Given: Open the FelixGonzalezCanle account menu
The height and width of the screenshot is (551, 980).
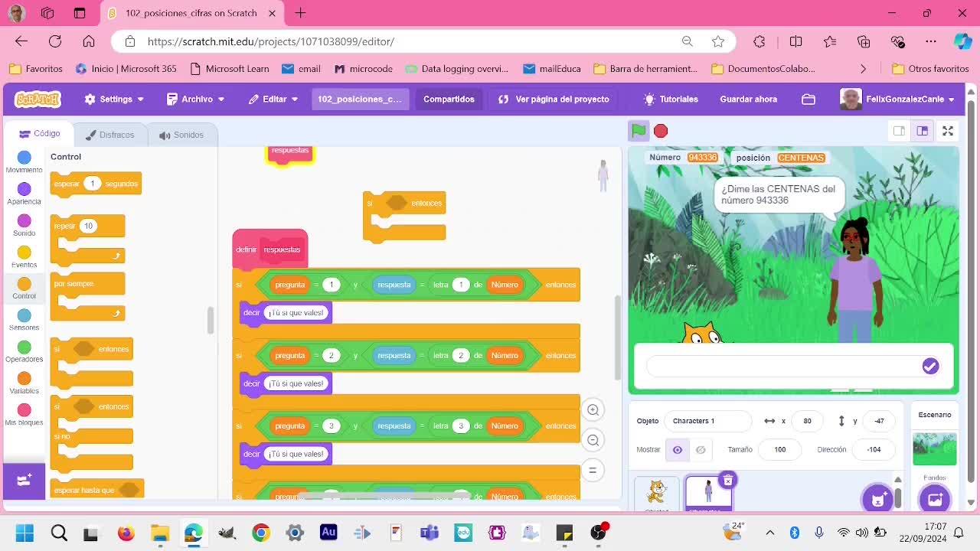Looking at the screenshot, I should pyautogui.click(x=897, y=99).
